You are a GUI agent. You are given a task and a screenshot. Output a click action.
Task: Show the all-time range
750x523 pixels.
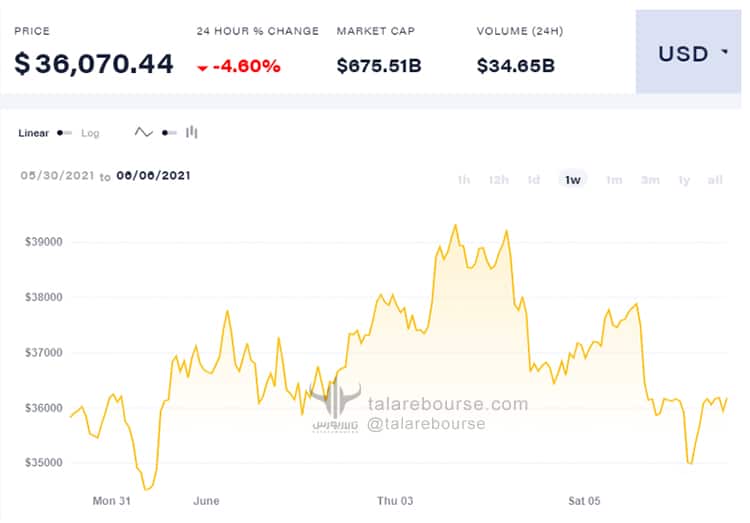[715, 180]
